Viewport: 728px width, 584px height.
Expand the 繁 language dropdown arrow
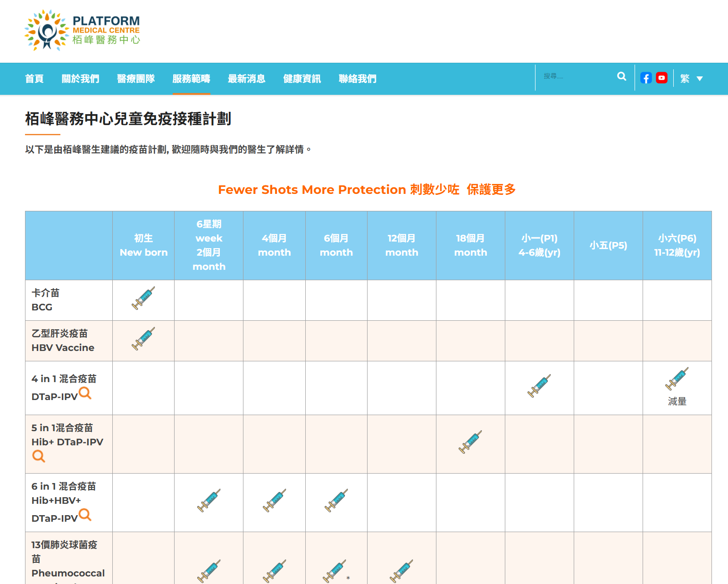coord(700,79)
